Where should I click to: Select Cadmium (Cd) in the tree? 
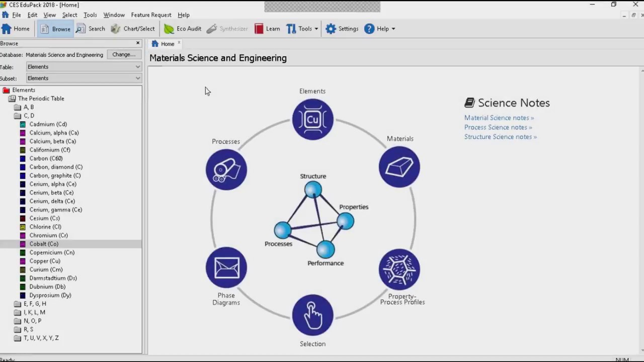tap(48, 124)
